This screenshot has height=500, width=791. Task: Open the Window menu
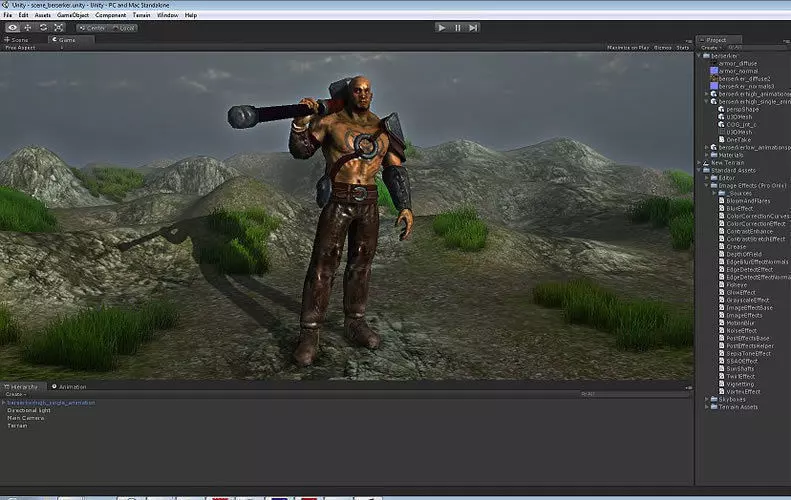pos(167,15)
